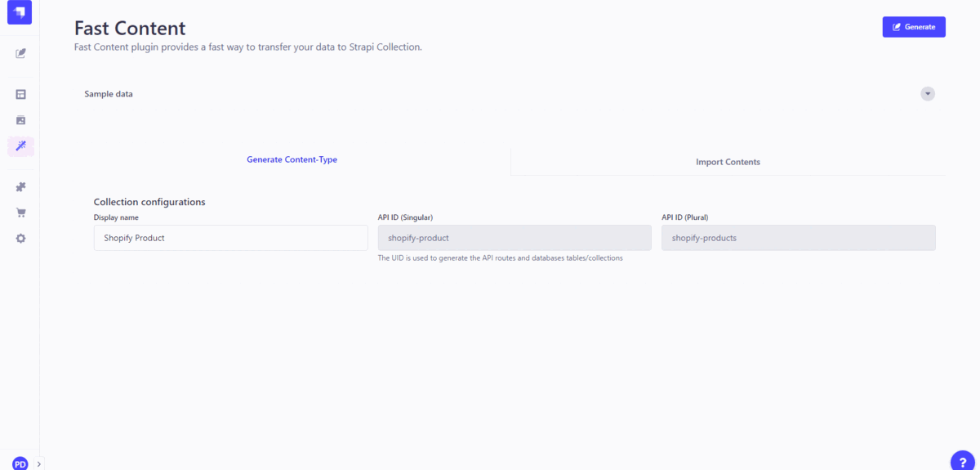Open Media Library sidebar icon

pos(20,120)
